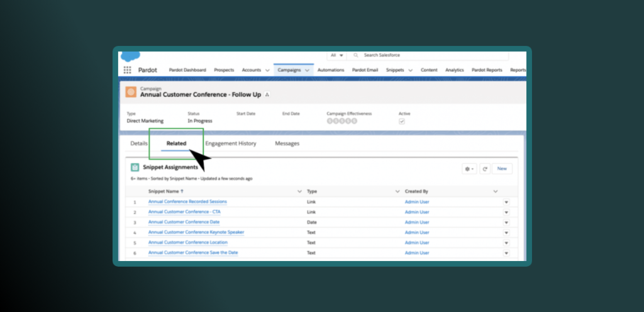Open the Content tab
This screenshot has height=312, width=644.
(x=429, y=70)
